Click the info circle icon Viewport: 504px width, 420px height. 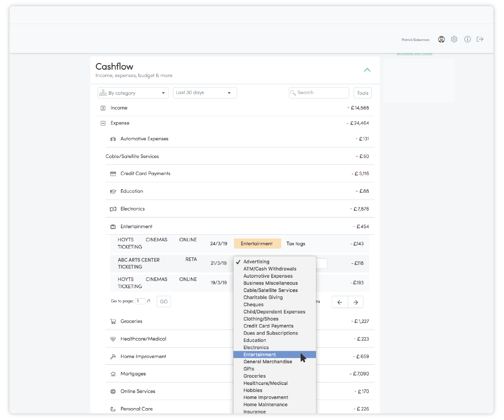pyautogui.click(x=468, y=39)
